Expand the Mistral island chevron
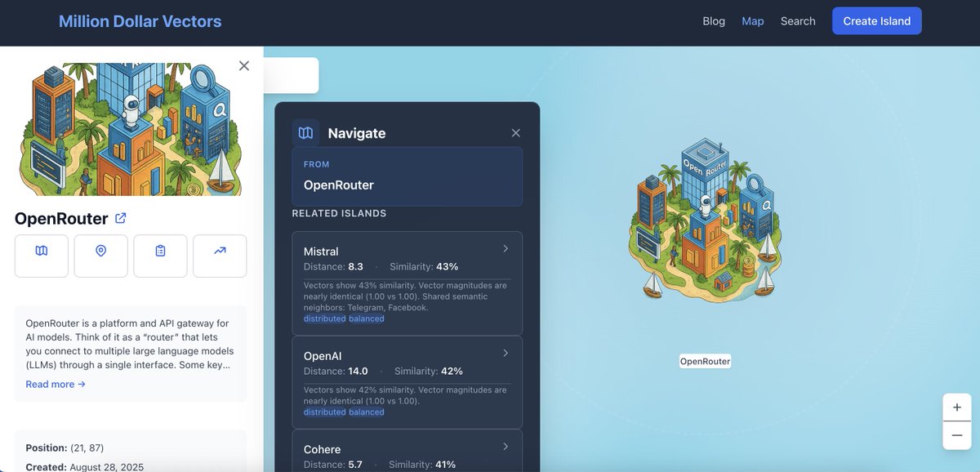Screen dimensions: 980x472 tap(506, 248)
